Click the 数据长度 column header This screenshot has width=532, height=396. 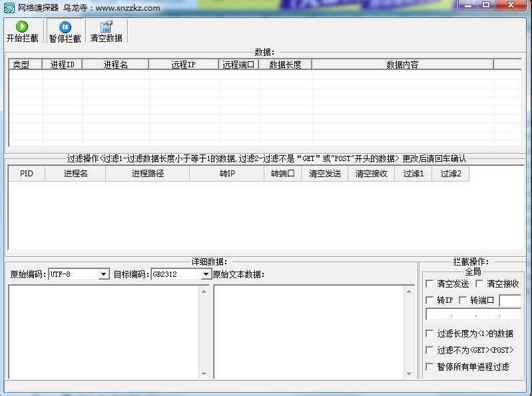[286, 65]
